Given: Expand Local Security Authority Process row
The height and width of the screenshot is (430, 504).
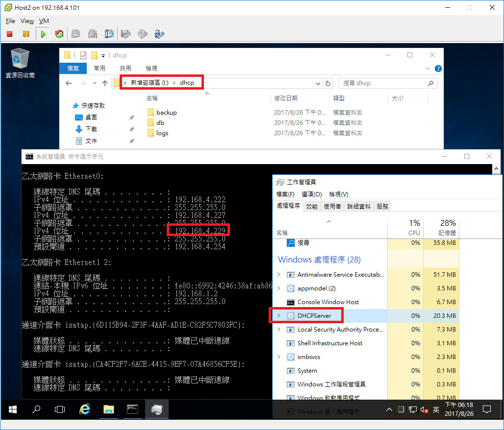Looking at the screenshot, I should tap(278, 330).
